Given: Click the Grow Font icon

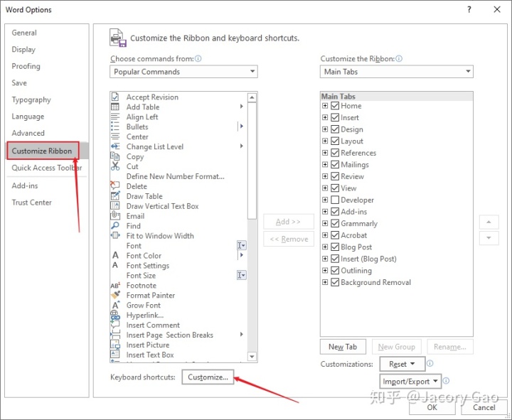Looking at the screenshot, I should 115,305.
